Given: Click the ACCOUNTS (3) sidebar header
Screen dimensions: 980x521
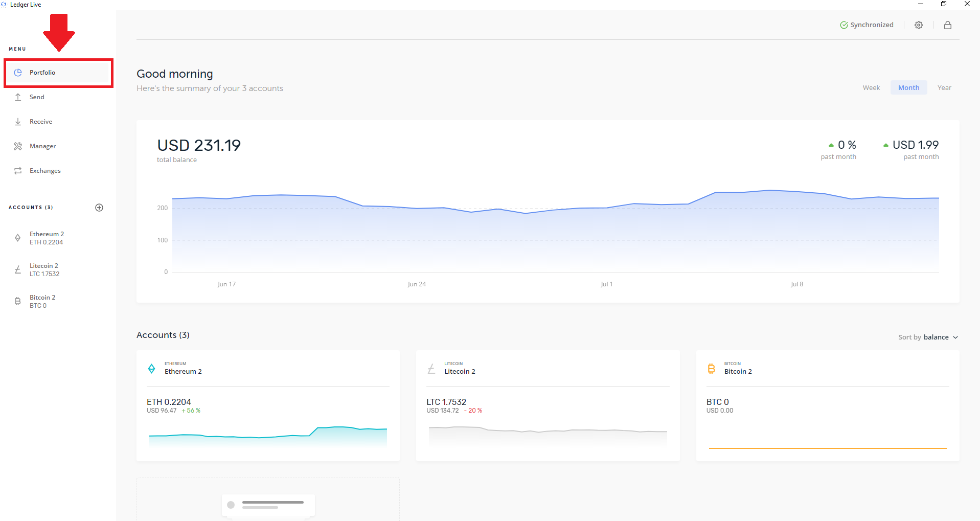Looking at the screenshot, I should [x=31, y=208].
